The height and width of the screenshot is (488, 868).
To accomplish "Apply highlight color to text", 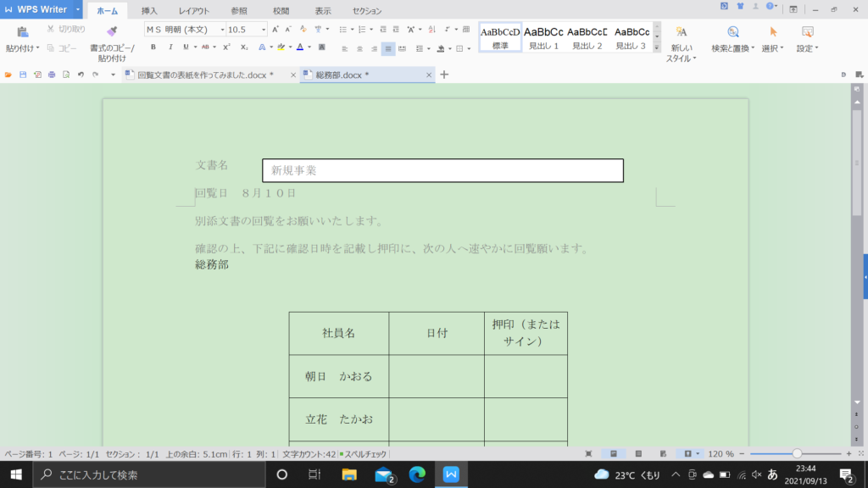I will pos(281,48).
